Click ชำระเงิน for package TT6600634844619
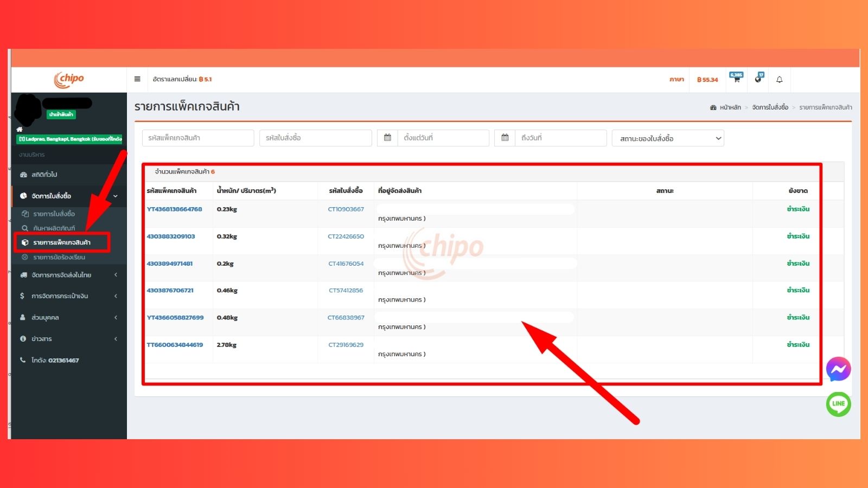The height and width of the screenshot is (488, 868). [797, 345]
